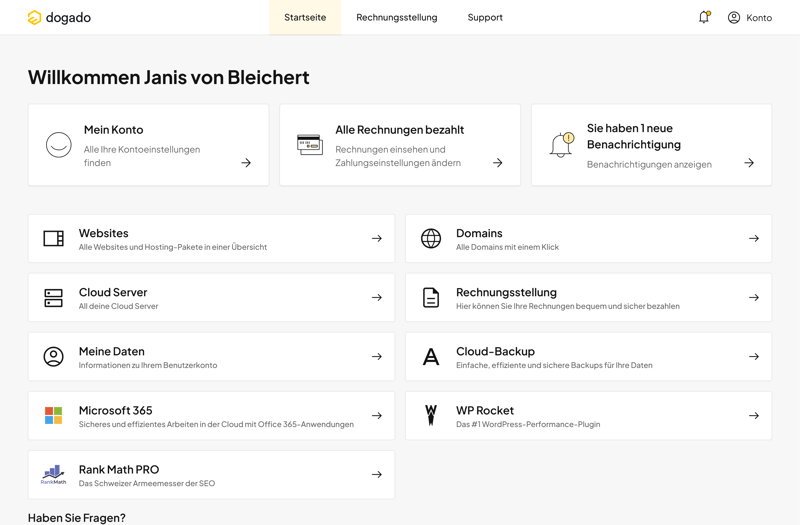Open notifications via the bell icon
Image resolution: width=800 pixels, height=525 pixels.
point(704,17)
